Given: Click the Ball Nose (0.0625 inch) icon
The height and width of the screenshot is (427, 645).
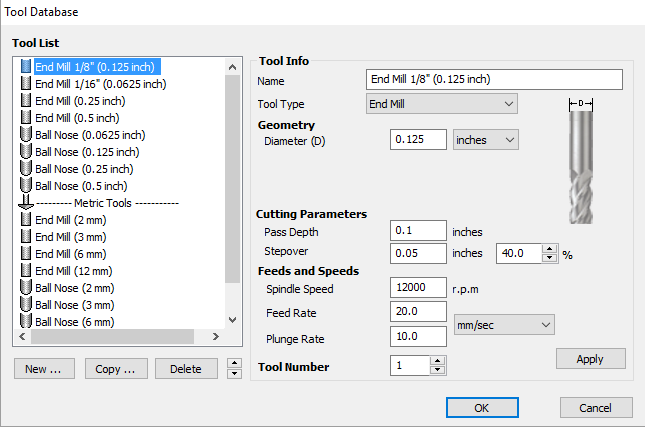Looking at the screenshot, I should [x=26, y=135].
